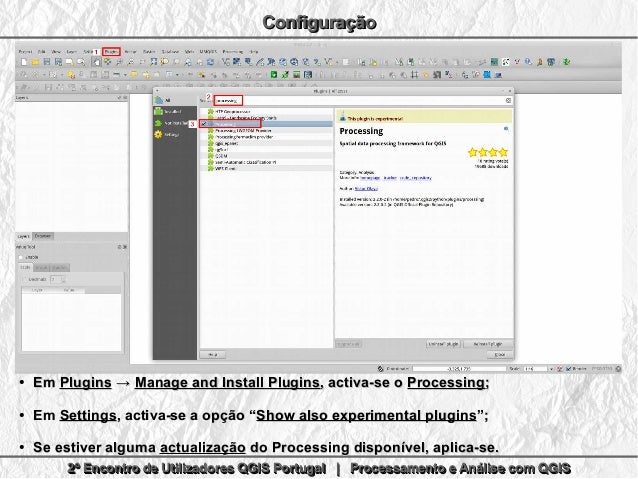The height and width of the screenshot is (479, 638).
Task: Select the Processing LWGEOM Provider plugin row
Action: tap(267, 131)
